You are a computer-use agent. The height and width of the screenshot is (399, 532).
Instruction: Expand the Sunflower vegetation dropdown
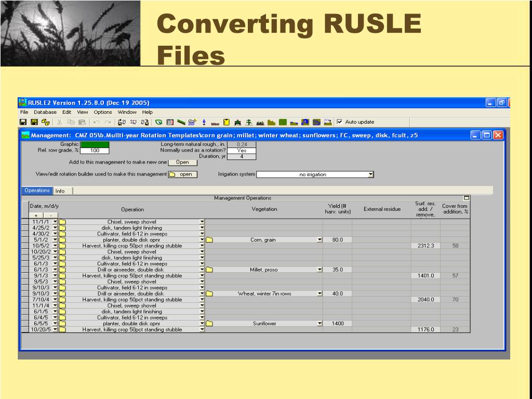click(320, 324)
